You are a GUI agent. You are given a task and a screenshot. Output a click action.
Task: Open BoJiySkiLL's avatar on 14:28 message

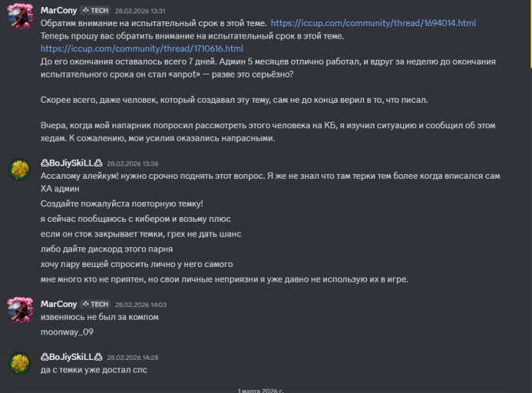[20, 363]
